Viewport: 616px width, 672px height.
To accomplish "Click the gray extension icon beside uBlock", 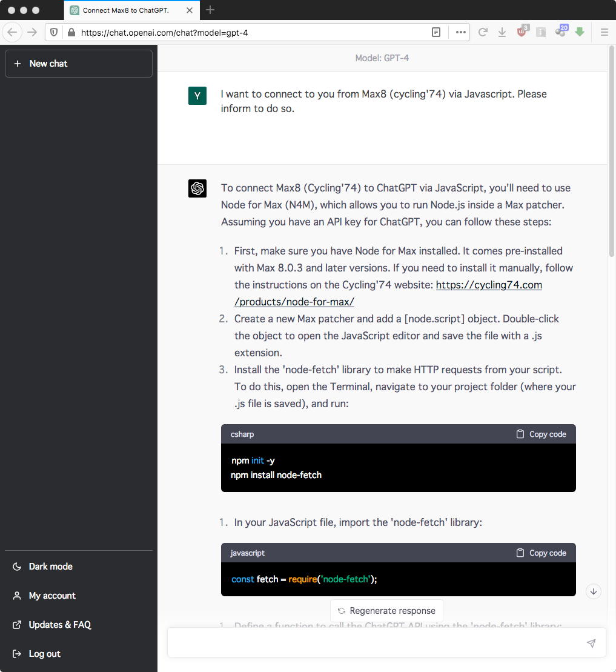I will pyautogui.click(x=541, y=32).
